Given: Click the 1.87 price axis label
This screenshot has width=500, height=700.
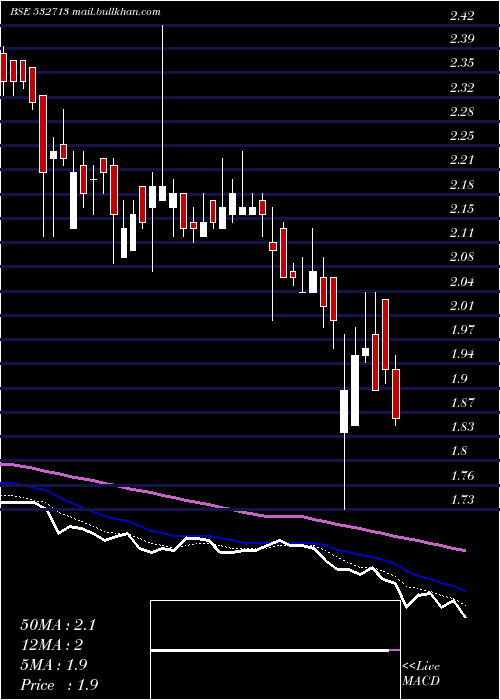Looking at the screenshot, I should coord(462,403).
